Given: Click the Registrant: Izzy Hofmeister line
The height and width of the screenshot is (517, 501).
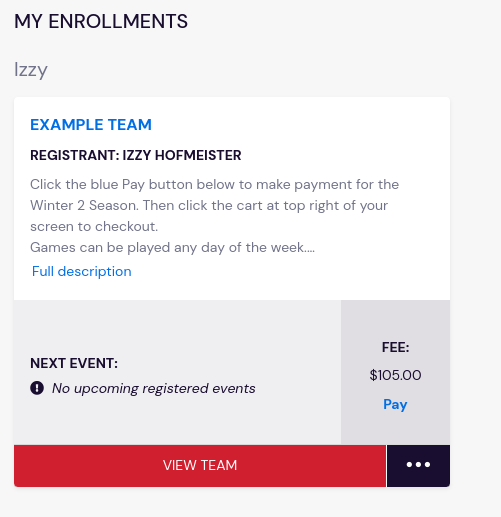Looking at the screenshot, I should pyautogui.click(x=136, y=155).
